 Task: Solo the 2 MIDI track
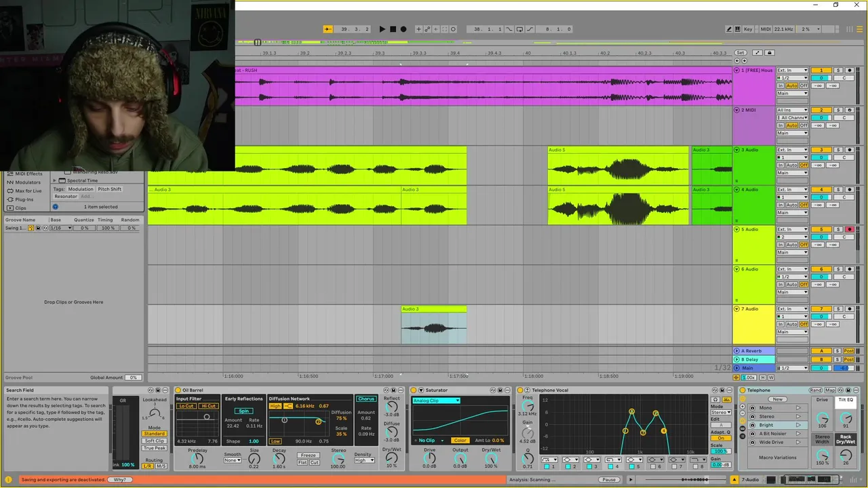pos(837,110)
